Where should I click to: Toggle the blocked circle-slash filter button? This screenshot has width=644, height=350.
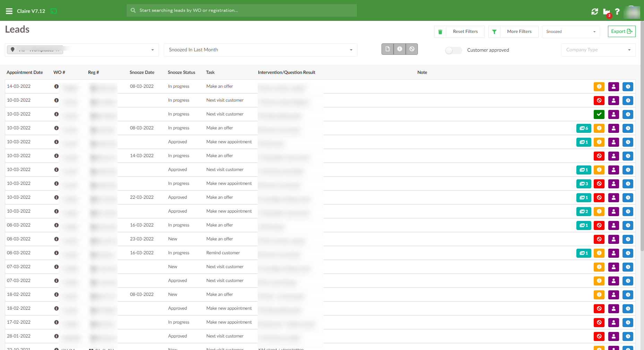pos(412,49)
